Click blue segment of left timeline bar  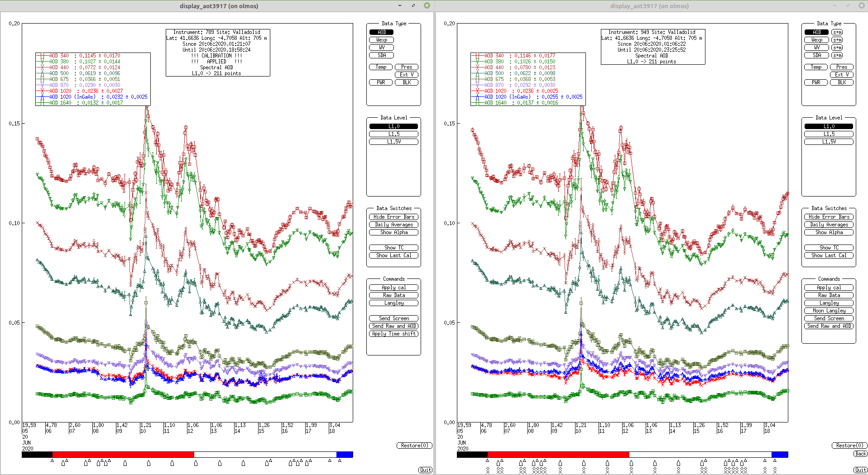pos(345,454)
